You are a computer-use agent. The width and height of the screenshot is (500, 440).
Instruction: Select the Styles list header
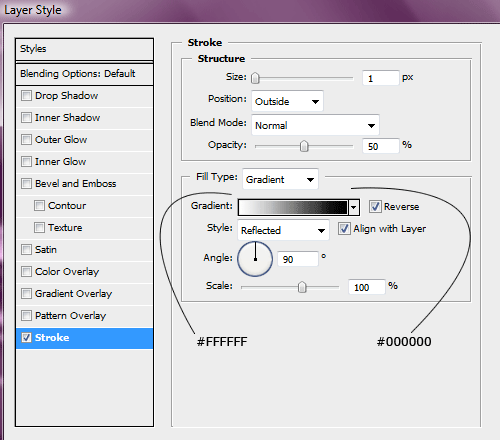pos(84,49)
